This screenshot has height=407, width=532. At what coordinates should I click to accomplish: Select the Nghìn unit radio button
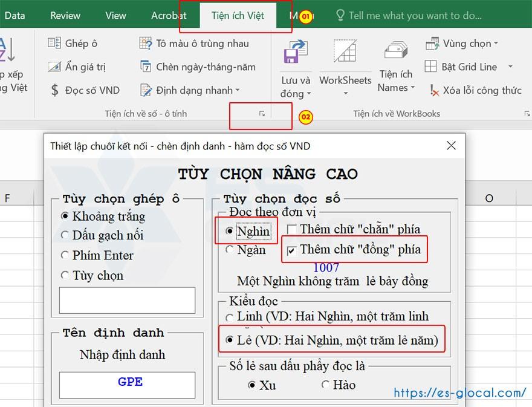tap(229, 231)
